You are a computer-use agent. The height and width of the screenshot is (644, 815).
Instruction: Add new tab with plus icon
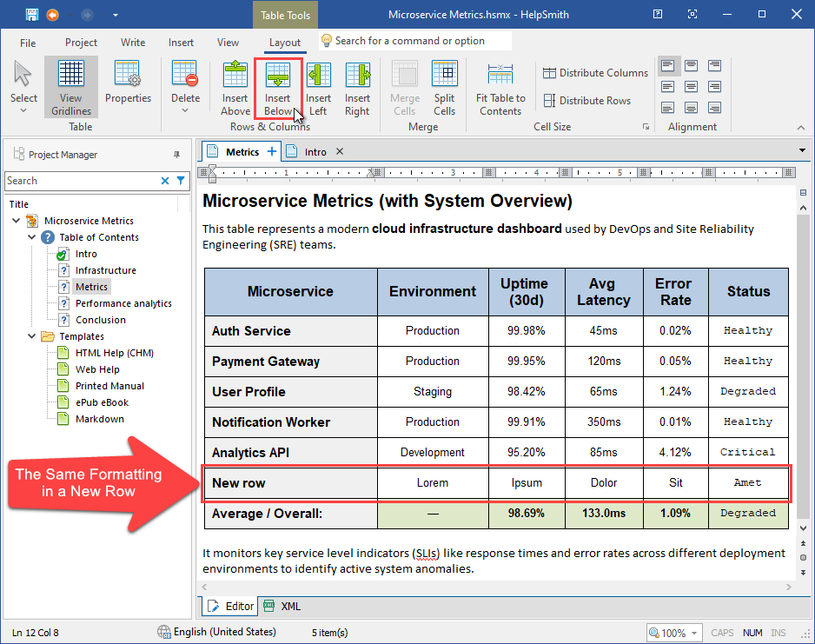(x=272, y=151)
